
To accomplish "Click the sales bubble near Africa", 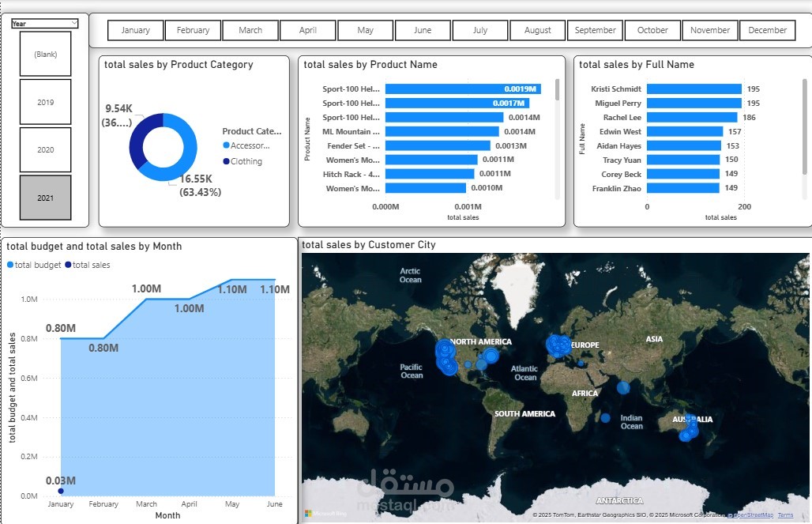I will click(x=623, y=388).
